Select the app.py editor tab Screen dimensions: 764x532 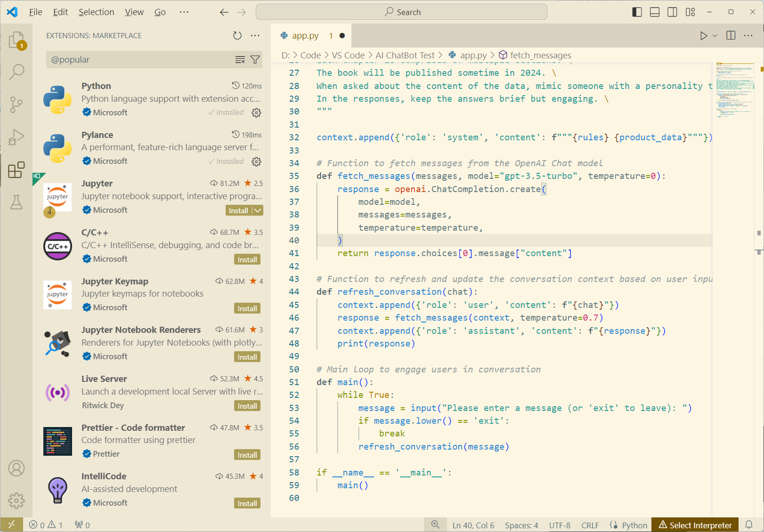pos(305,36)
